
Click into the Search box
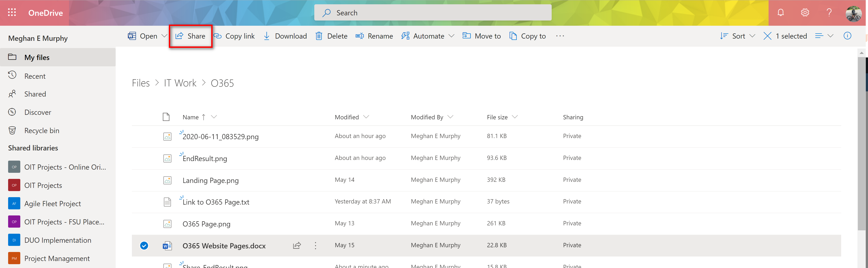point(433,12)
